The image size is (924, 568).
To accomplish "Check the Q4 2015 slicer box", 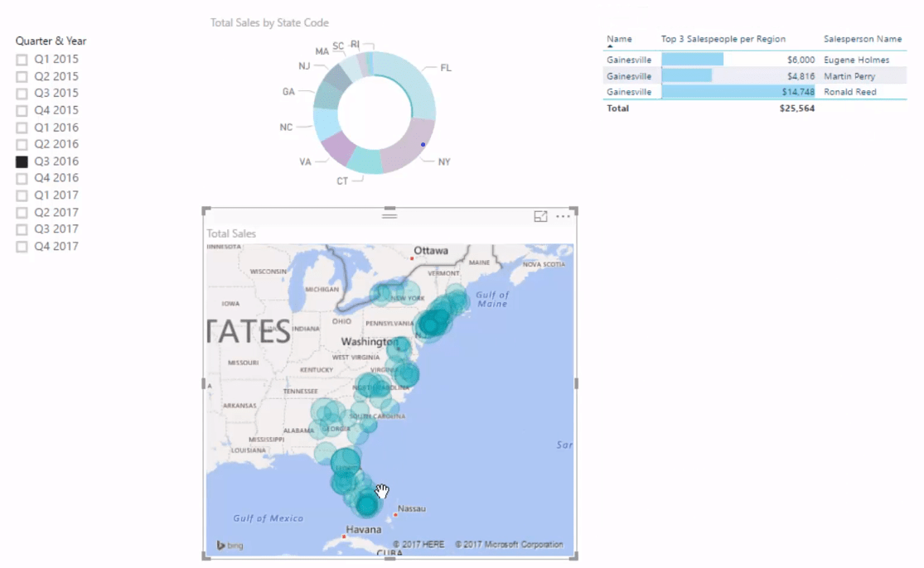I will [x=22, y=111].
